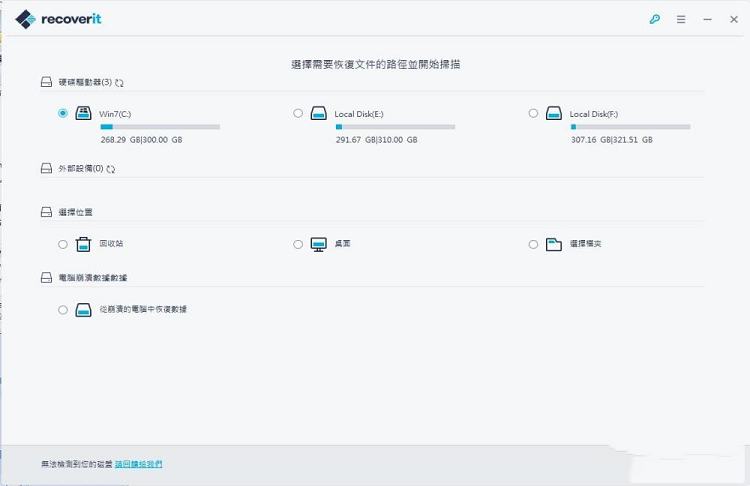The width and height of the screenshot is (750, 486).
Task: Click the 選擇位置 section heading
Action: pos(76,212)
